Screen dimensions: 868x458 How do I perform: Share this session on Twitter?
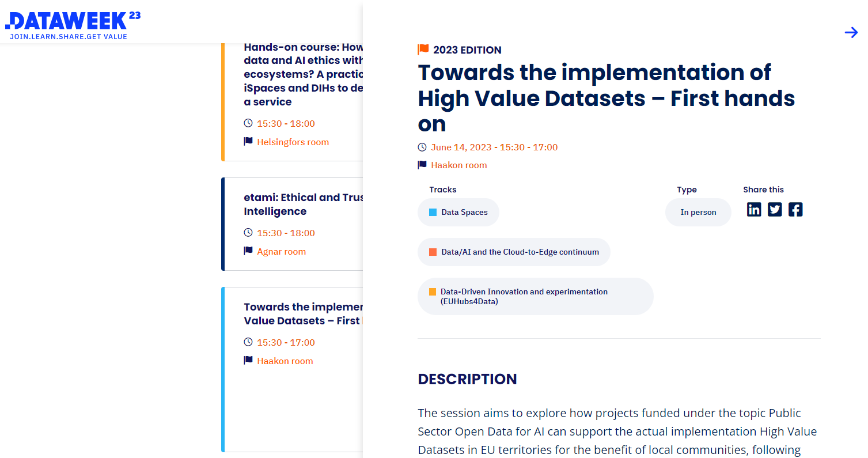click(775, 210)
